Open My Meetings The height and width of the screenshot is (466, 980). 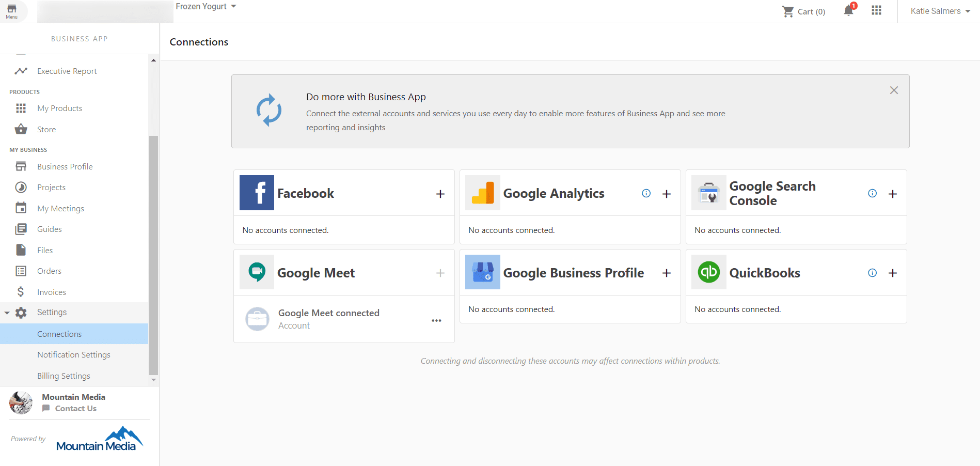(60, 208)
